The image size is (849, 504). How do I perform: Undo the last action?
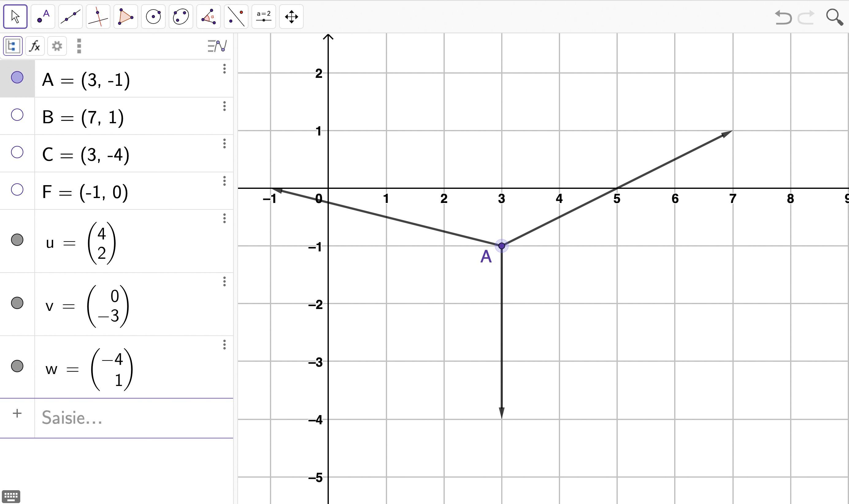point(783,17)
